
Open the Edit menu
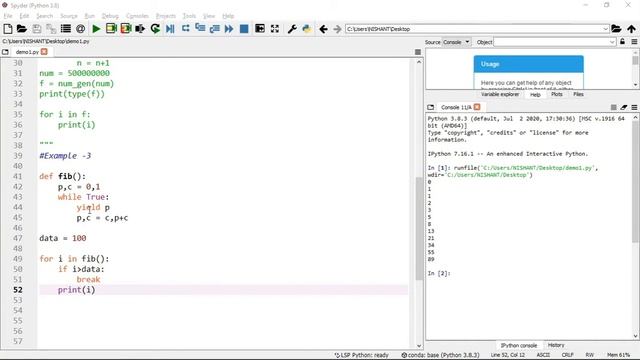coord(24,16)
